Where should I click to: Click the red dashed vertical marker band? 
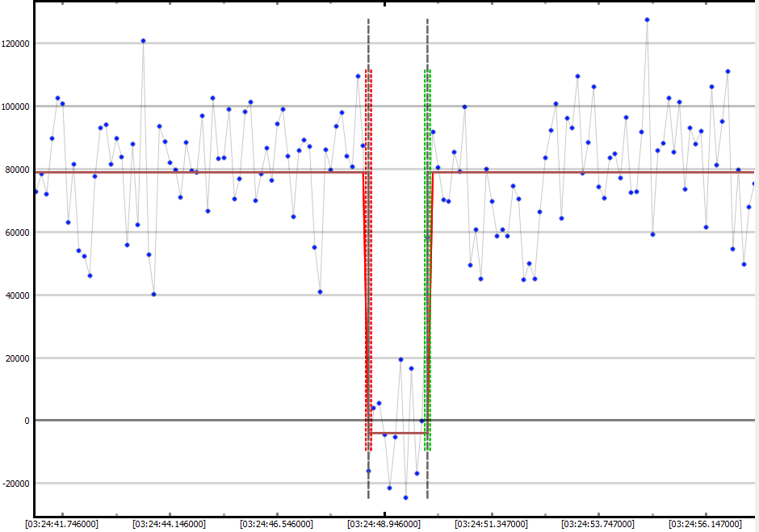[368, 258]
